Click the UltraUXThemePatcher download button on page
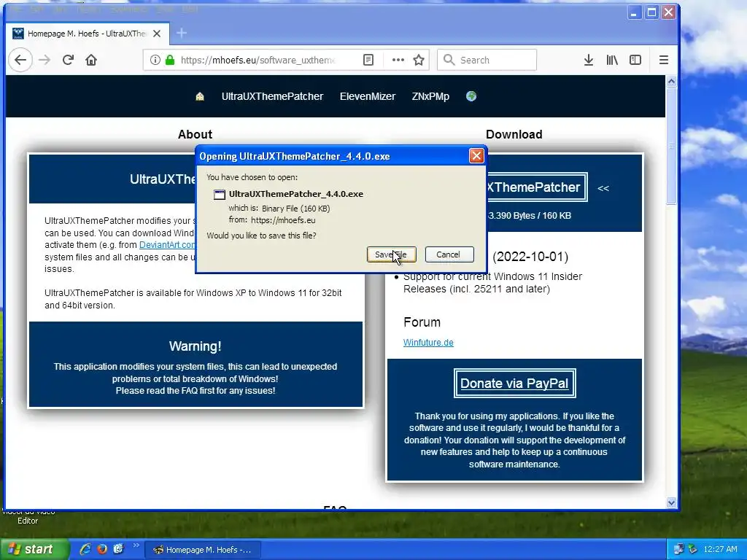 click(536, 187)
